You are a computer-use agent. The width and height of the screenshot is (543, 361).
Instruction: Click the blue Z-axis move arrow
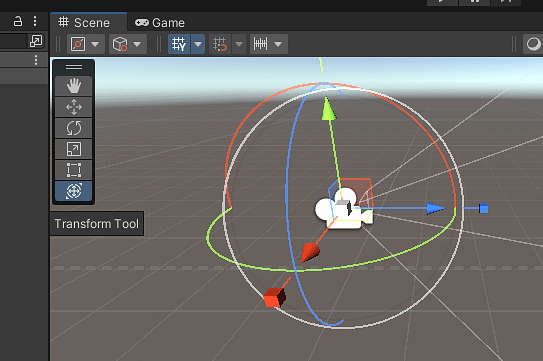coord(435,208)
